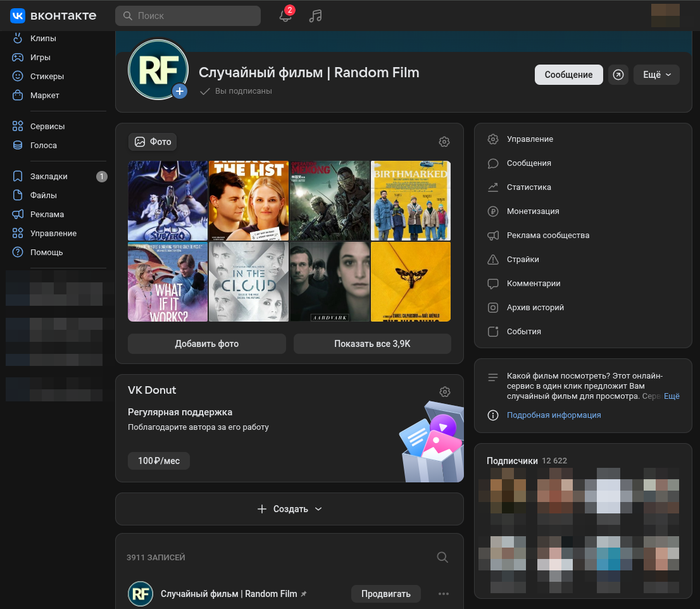Viewport: 700px width, 609px height.
Task: Open VK Donut settings gear
Action: coord(445,392)
